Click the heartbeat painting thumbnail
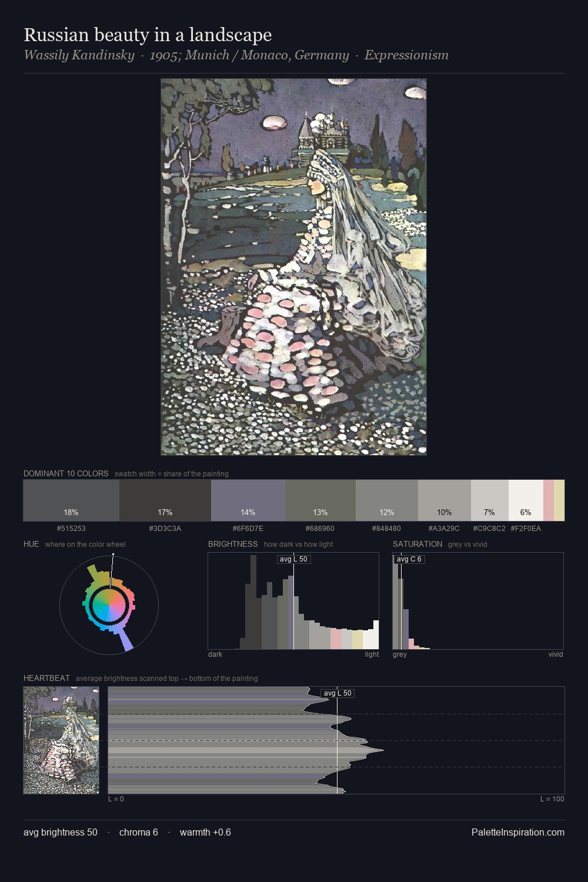 pyautogui.click(x=61, y=740)
